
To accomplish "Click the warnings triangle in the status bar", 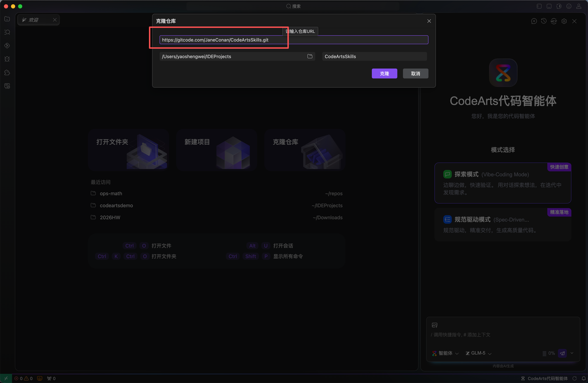I will click(x=28, y=379).
